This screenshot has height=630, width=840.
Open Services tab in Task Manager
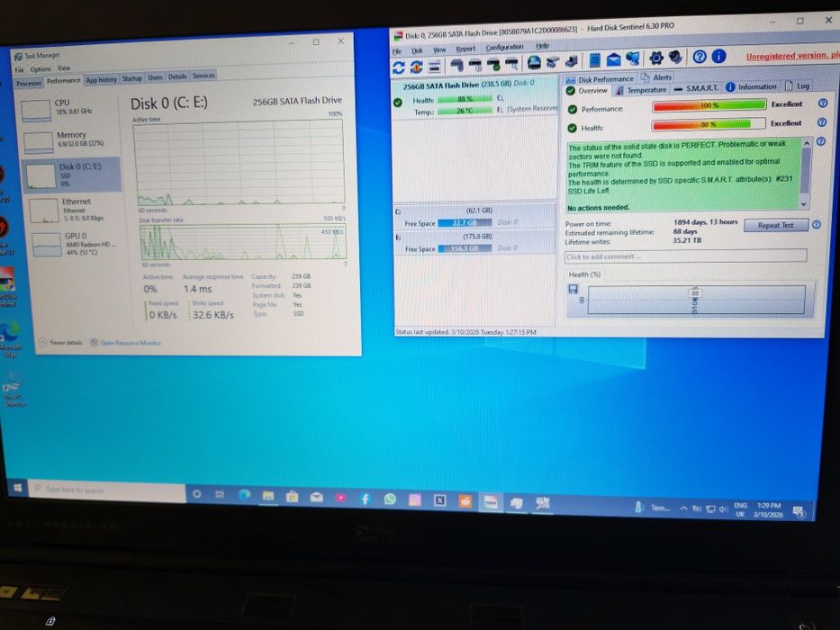(x=203, y=76)
